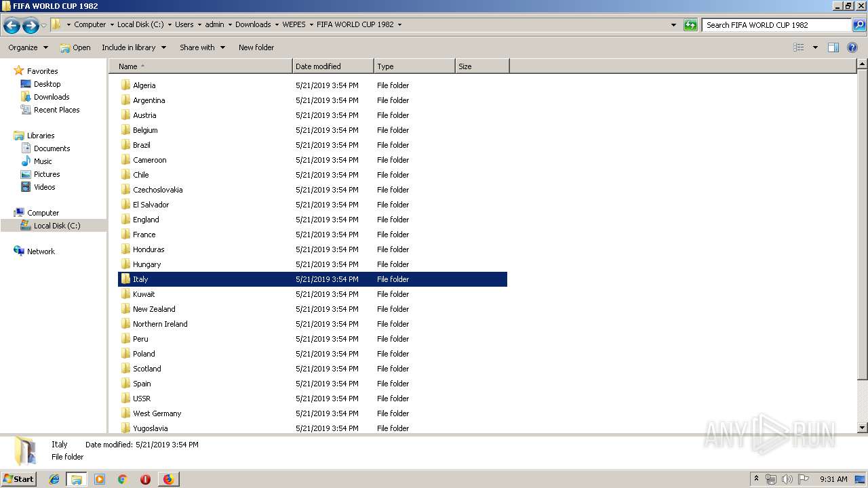The width and height of the screenshot is (868, 488).
Task: Sort by the Type column header
Action: click(414, 66)
